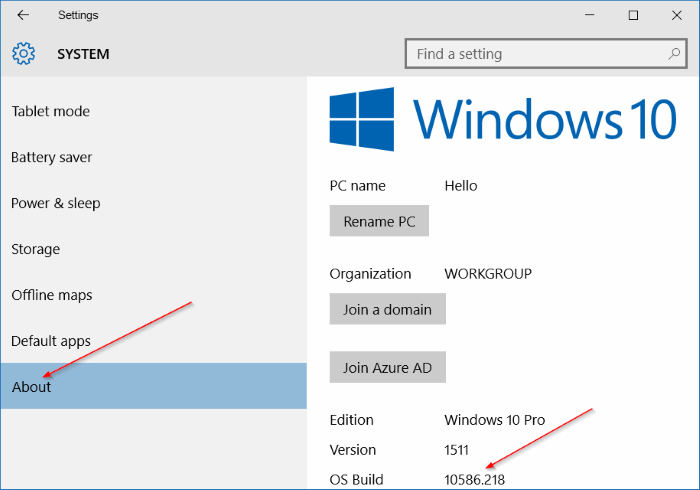700x490 pixels.
Task: Click the version value 1511
Action: (x=456, y=450)
